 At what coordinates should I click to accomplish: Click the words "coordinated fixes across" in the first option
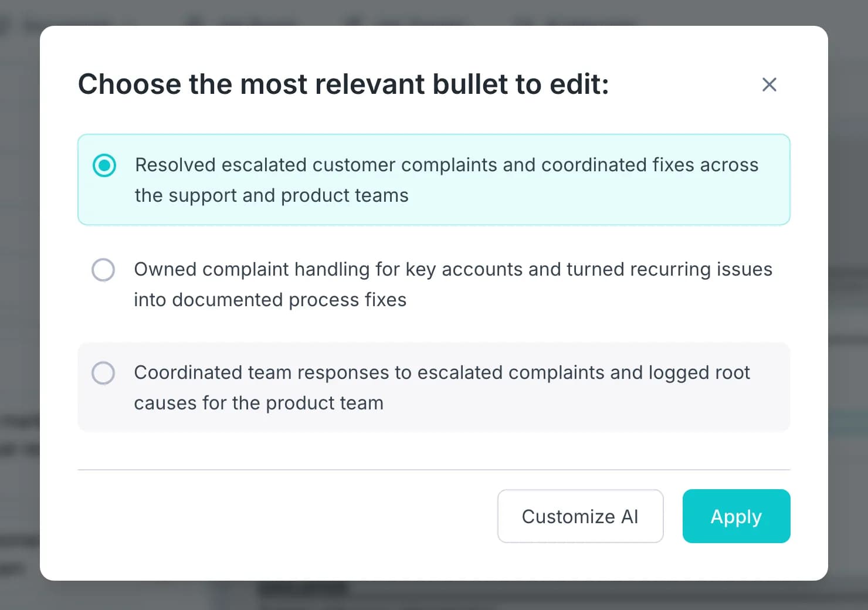650,165
